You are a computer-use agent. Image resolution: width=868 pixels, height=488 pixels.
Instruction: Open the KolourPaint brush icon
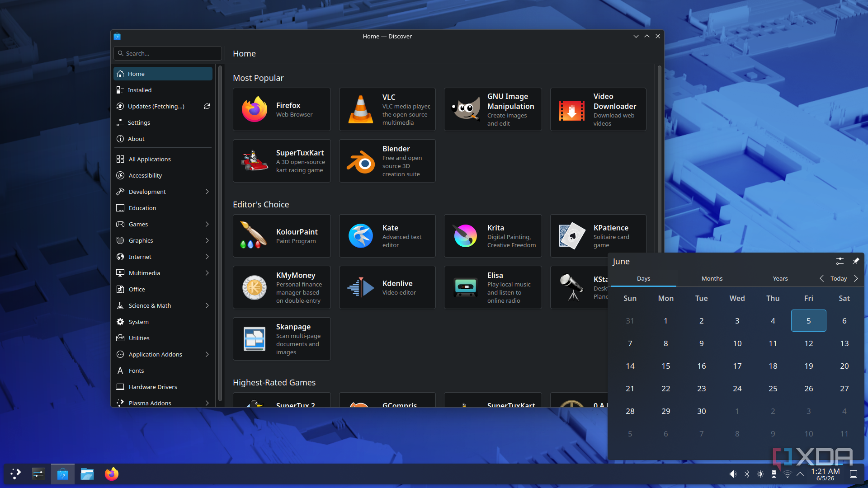coord(254,235)
